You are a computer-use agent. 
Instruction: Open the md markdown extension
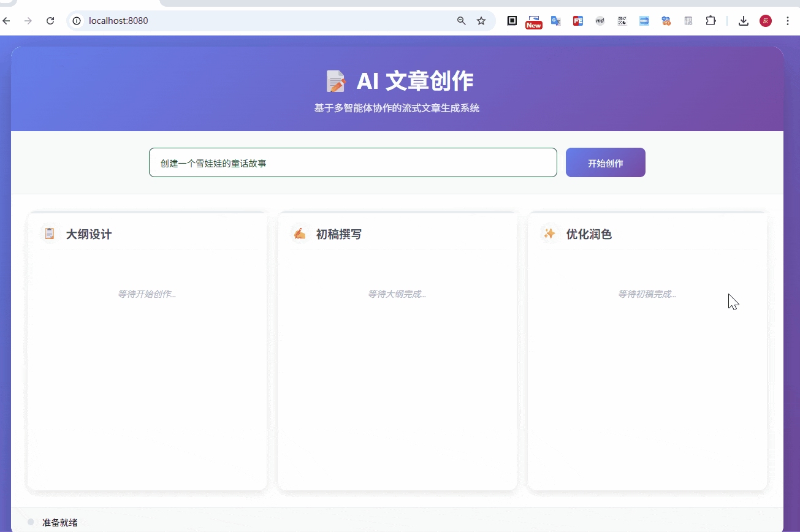[600, 21]
